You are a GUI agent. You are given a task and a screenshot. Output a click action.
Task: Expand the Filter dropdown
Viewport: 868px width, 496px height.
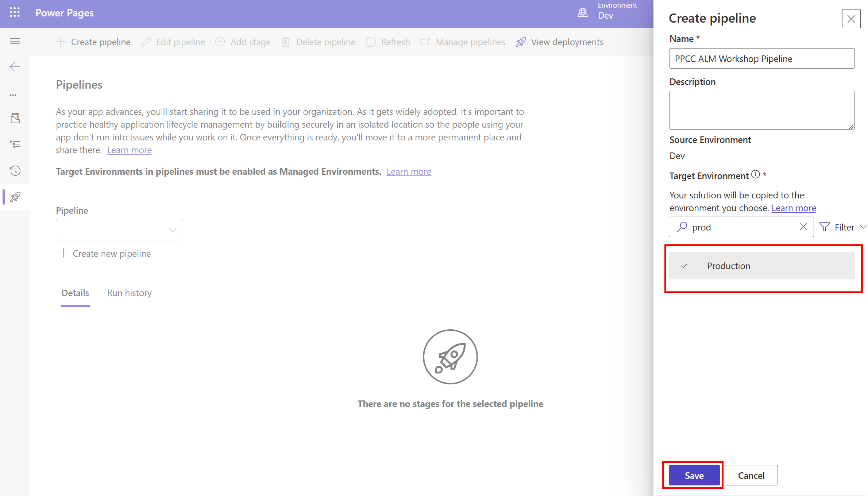(843, 227)
